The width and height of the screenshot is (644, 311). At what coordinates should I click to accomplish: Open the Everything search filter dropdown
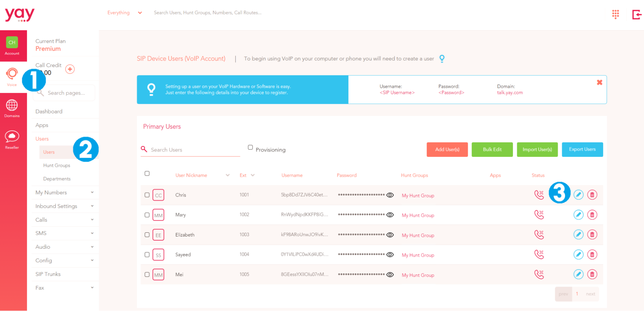point(125,13)
